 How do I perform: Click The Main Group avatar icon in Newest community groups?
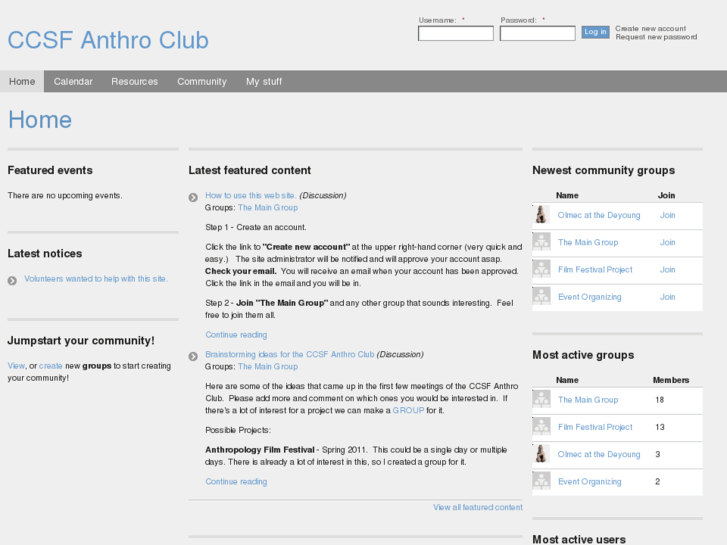541,242
